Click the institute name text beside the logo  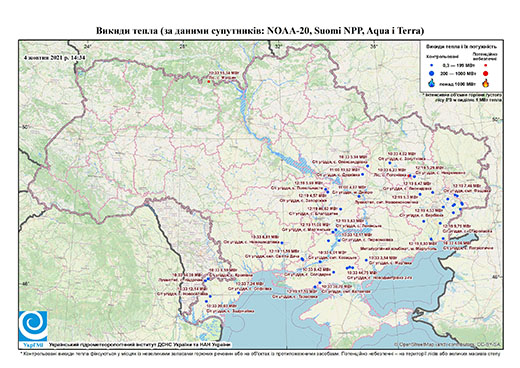[139, 345]
